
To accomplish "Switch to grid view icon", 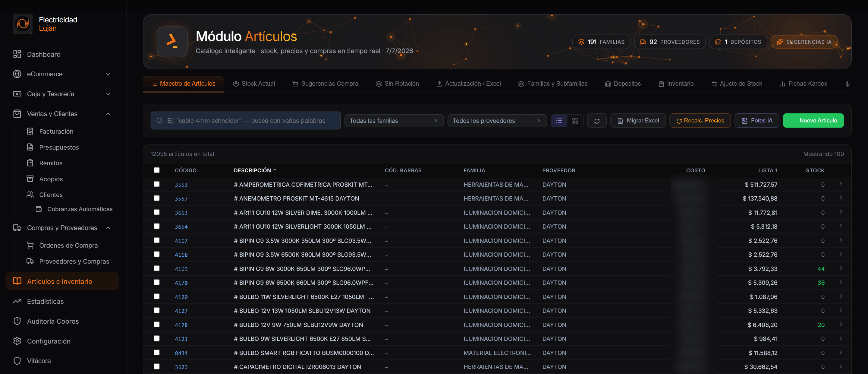I will point(575,121).
